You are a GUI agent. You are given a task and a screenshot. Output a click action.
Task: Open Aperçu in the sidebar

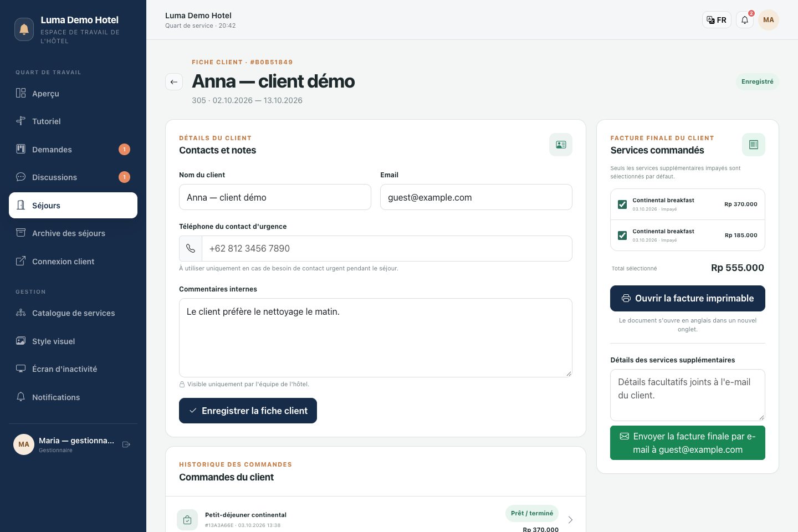[73, 93]
